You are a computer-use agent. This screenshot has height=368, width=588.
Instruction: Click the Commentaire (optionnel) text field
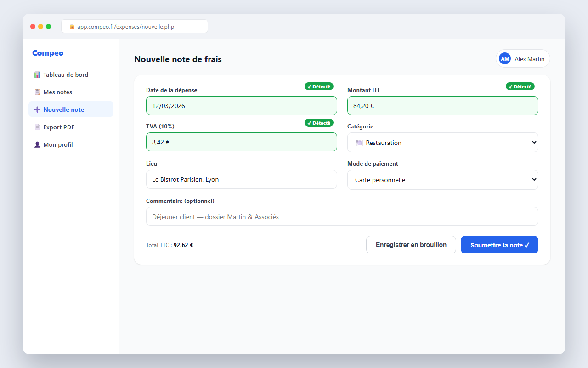point(342,217)
